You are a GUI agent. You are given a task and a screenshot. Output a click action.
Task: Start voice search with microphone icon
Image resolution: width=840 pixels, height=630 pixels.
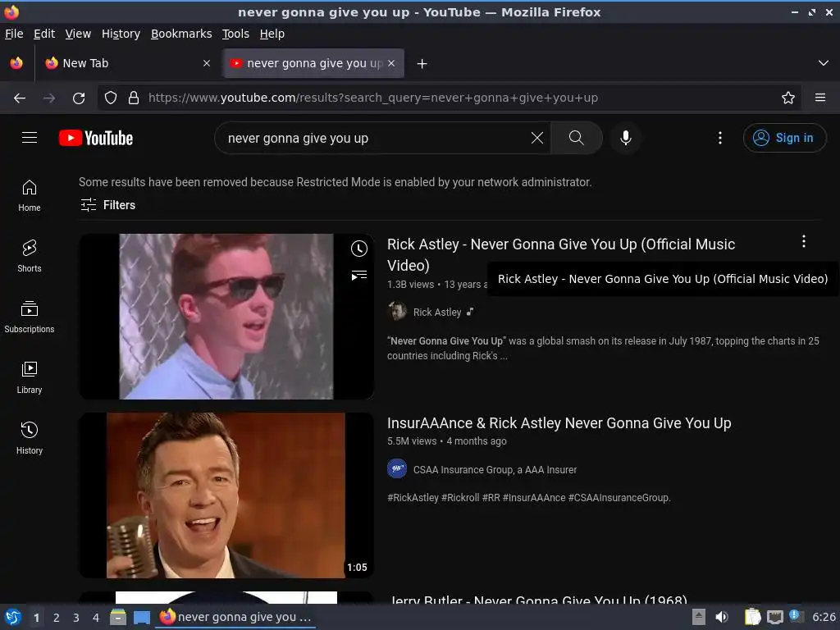[x=625, y=138]
